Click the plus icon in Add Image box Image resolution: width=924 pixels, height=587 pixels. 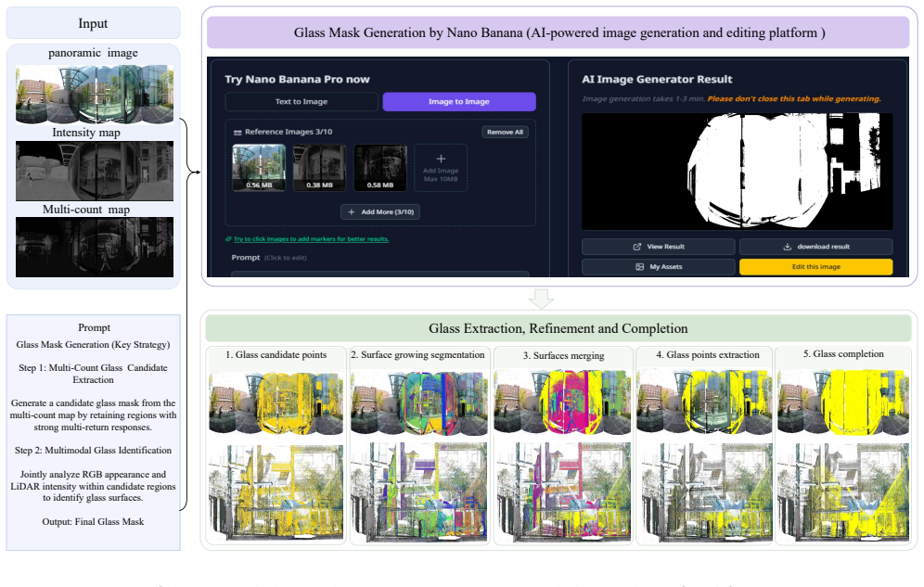point(441,159)
